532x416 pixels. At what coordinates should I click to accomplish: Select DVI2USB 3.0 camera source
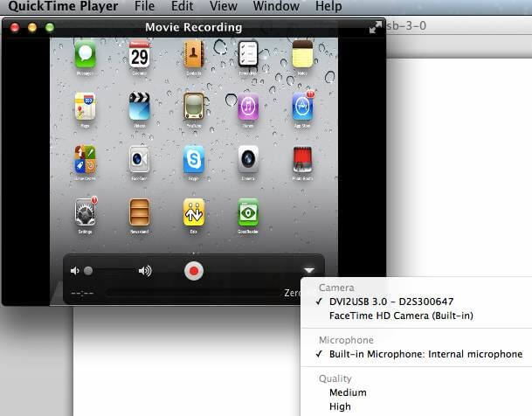point(391,302)
